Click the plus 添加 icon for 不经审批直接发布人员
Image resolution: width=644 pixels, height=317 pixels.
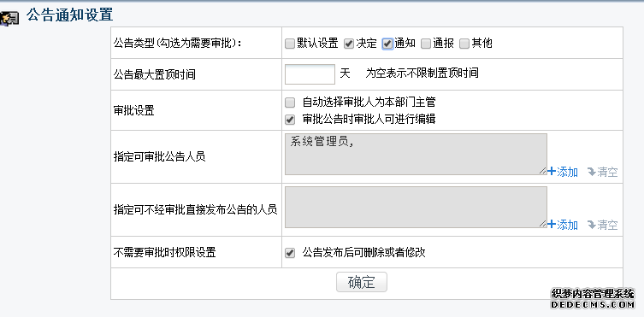coord(552,224)
